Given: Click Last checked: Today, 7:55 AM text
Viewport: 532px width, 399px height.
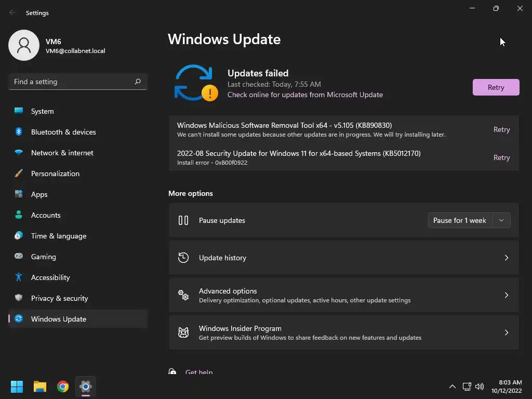Looking at the screenshot, I should 274,84.
